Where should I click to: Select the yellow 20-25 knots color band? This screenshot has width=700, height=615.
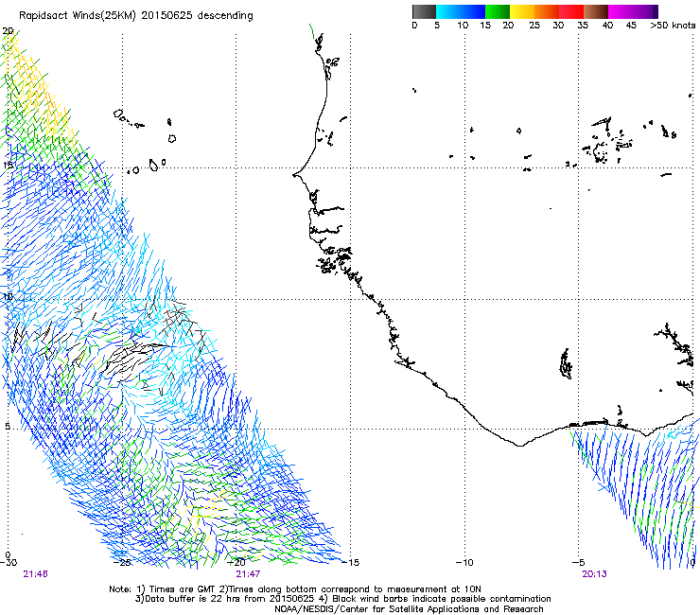click(x=522, y=11)
